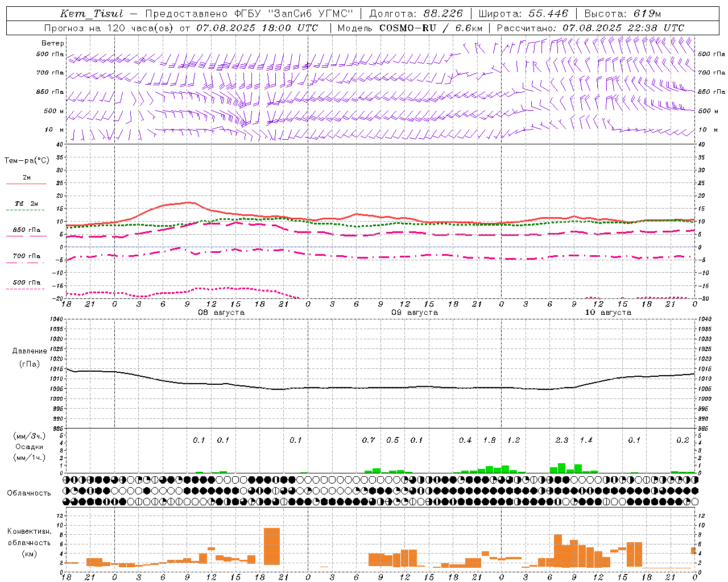Click the '(км)' unit under convective cloudiness
Screen dimensions: 728x582
[30, 554]
